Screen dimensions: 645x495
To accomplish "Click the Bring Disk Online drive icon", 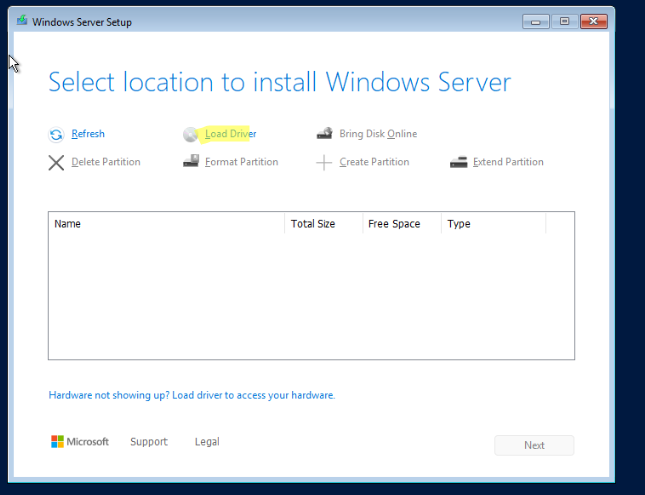I will (324, 134).
